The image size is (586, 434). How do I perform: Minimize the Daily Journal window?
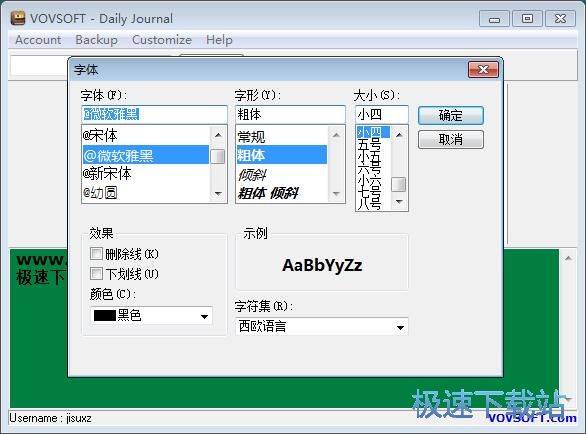[x=494, y=19]
